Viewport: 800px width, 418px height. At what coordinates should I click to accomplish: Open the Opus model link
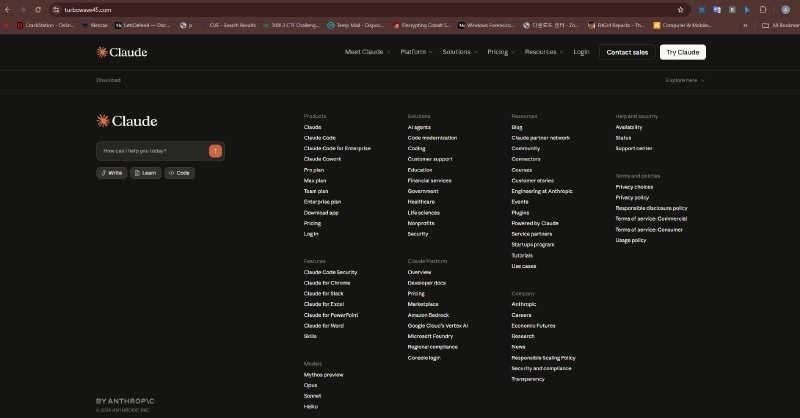[310, 385]
